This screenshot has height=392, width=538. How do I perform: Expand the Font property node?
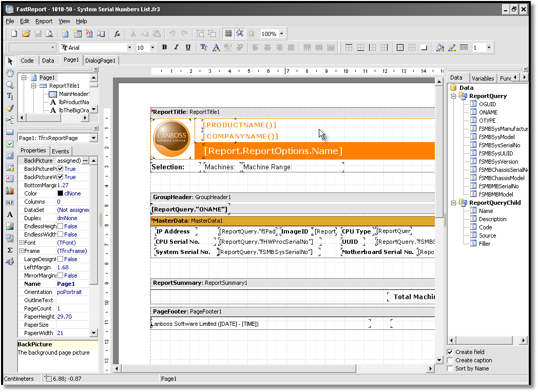tap(21, 243)
